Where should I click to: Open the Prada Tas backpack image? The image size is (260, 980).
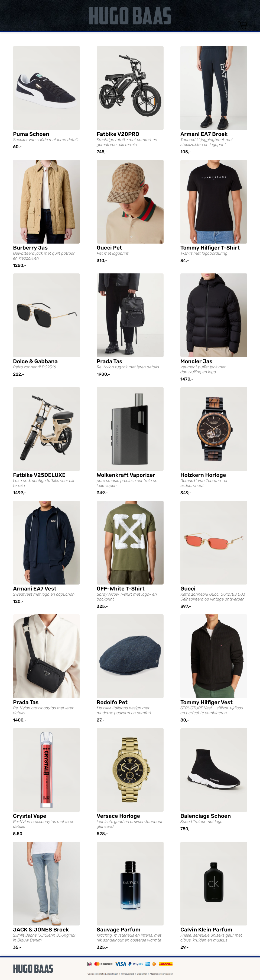(x=130, y=315)
